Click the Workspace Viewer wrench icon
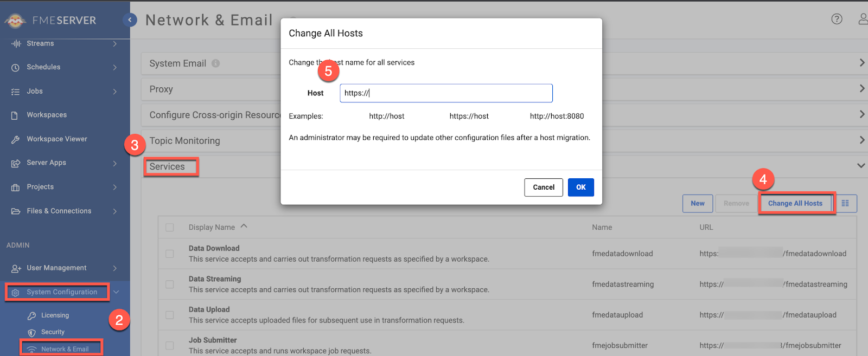868x356 pixels. (15, 139)
